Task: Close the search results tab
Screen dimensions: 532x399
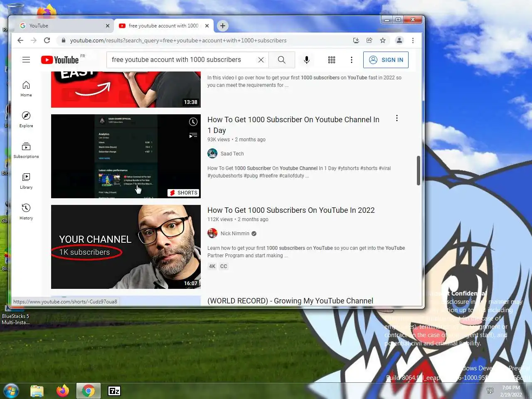Action: (x=207, y=26)
